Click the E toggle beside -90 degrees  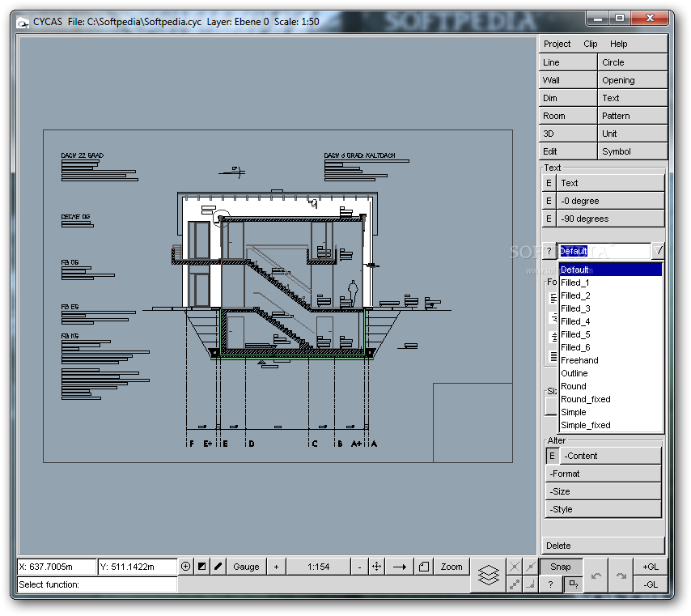[x=549, y=219]
